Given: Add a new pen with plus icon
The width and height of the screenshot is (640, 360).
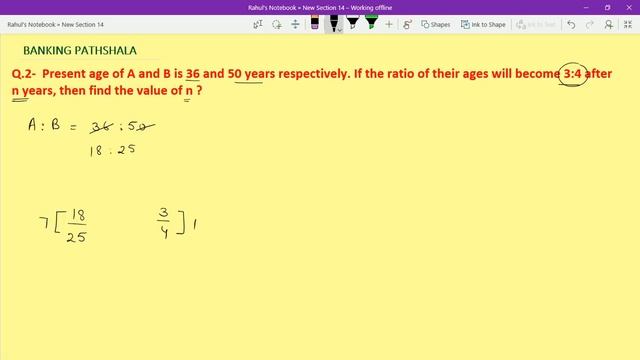Looking at the screenshot, I should pyautogui.click(x=389, y=24).
